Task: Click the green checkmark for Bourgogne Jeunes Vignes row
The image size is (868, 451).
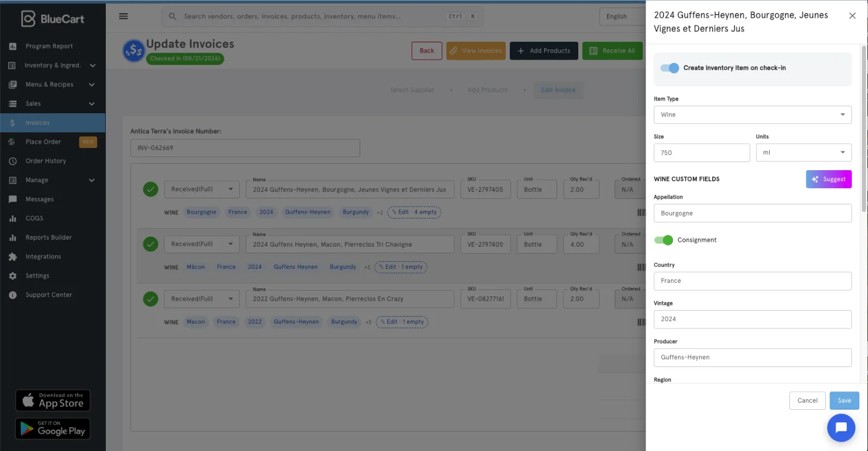Action: pyautogui.click(x=151, y=189)
